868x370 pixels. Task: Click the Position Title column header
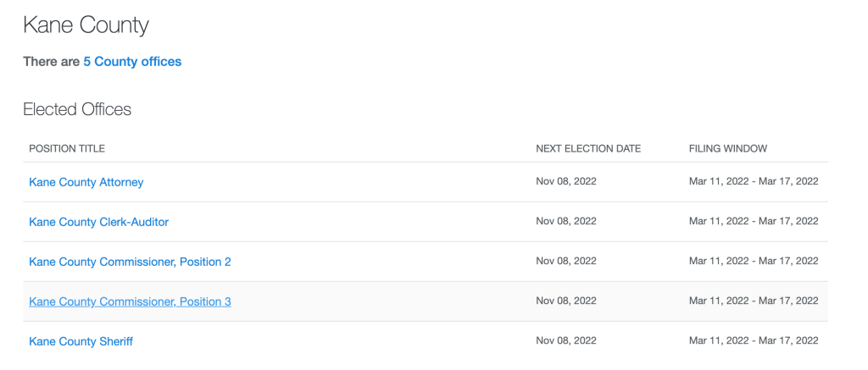click(67, 149)
